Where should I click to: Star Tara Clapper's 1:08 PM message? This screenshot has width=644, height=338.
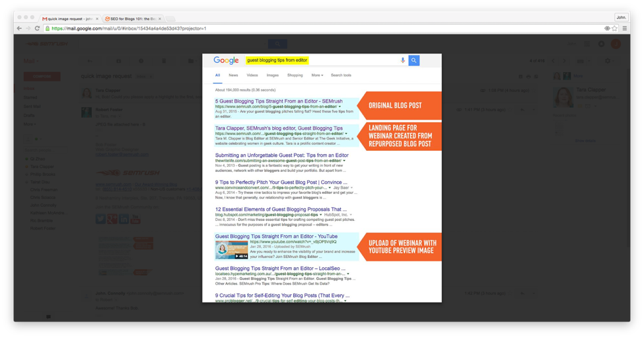click(534, 90)
